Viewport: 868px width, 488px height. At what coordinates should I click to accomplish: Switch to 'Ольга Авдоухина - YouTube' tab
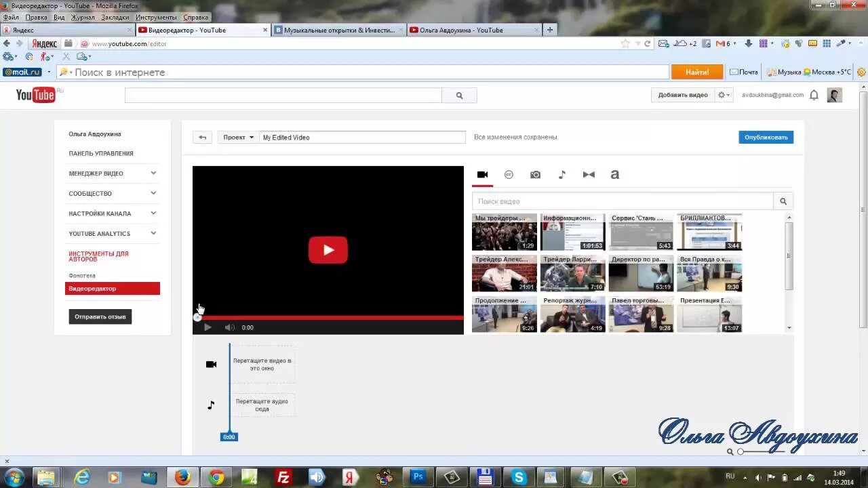[475, 30]
